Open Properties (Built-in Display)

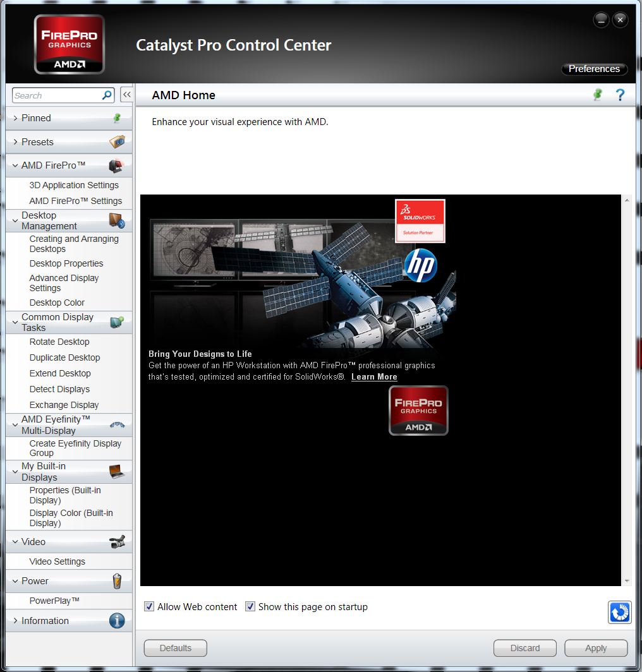tap(65, 495)
